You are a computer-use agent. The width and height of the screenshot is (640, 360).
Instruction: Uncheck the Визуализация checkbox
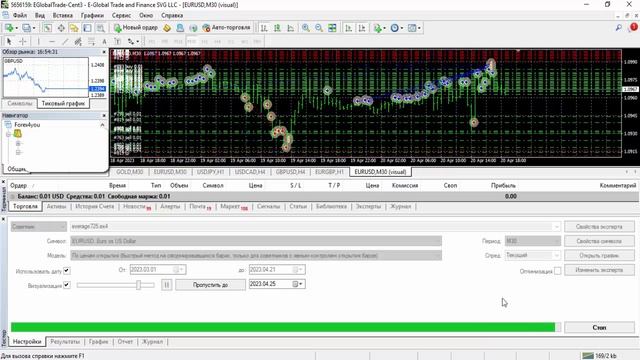67,285
